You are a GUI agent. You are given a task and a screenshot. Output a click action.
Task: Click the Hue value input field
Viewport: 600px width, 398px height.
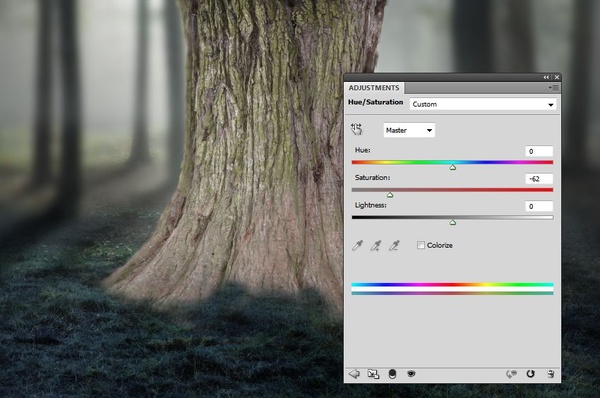(x=539, y=151)
